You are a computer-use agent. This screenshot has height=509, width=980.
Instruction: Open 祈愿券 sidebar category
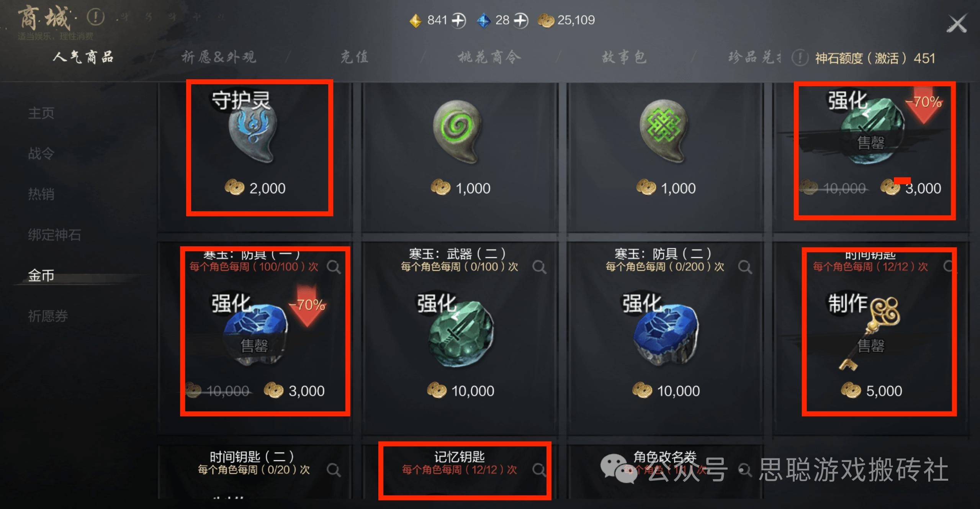coord(48,316)
